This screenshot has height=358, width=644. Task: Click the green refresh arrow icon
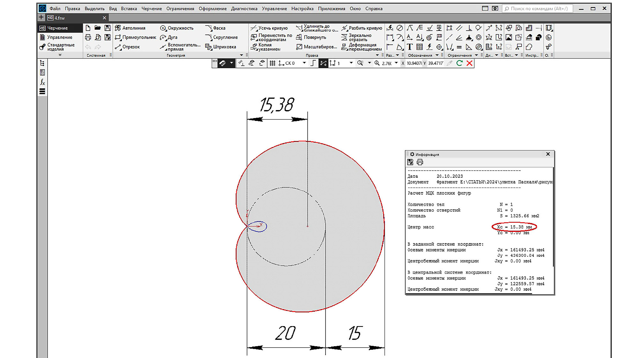459,63
